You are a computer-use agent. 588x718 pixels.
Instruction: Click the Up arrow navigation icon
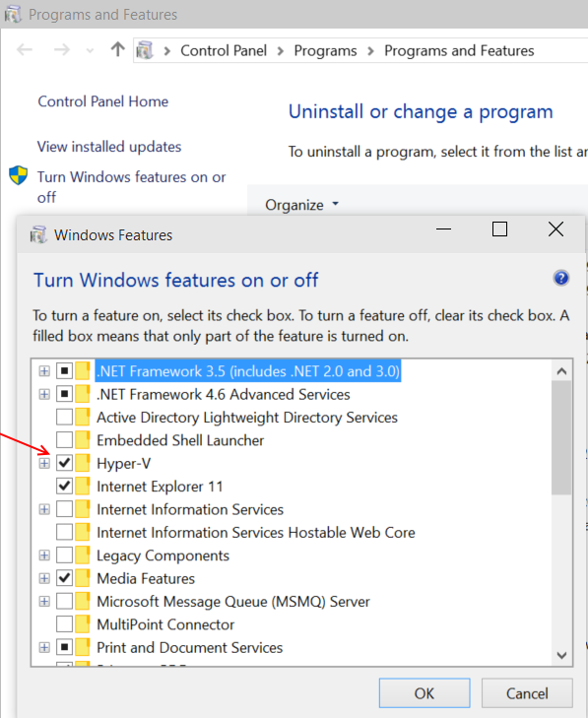117,49
